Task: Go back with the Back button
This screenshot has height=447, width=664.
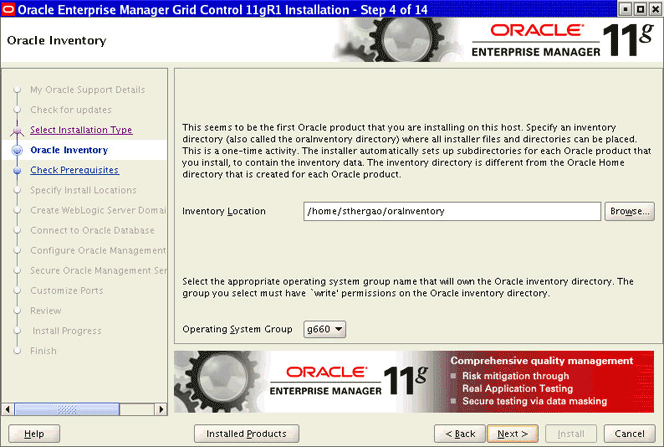Action: [460, 434]
